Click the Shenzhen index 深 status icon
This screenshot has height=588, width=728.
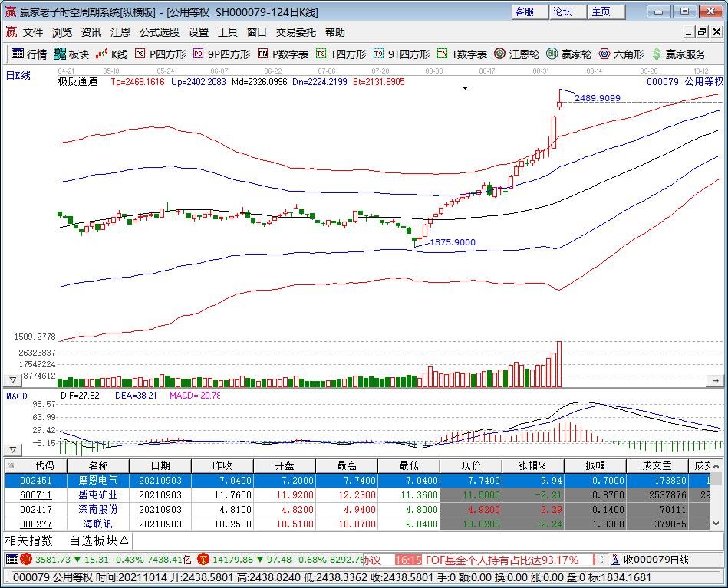pos(203,559)
